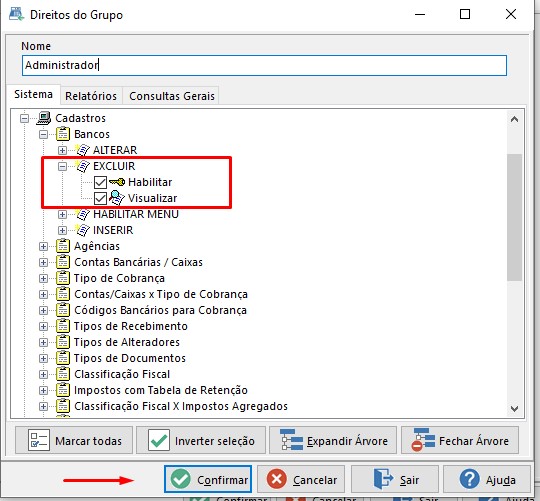Collapse the Bancos node
The width and height of the screenshot is (540, 501).
pyautogui.click(x=43, y=134)
